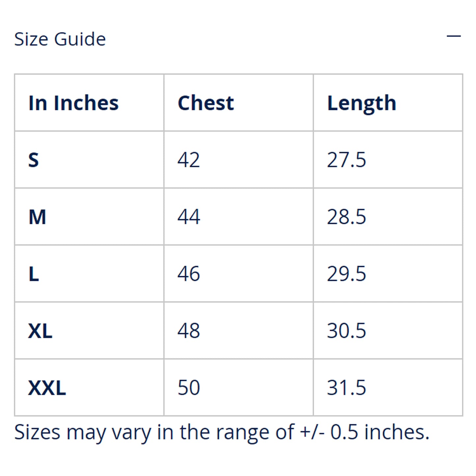Click length value 27.5

[346, 160]
